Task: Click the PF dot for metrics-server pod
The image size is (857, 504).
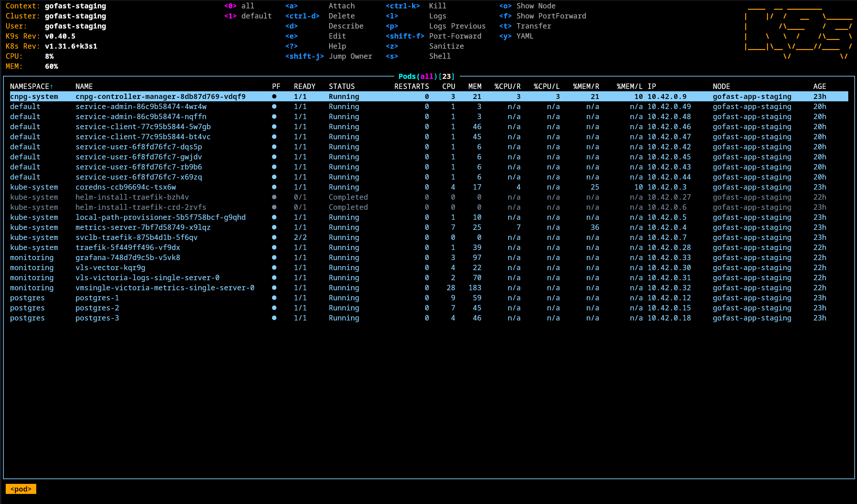Action: pyautogui.click(x=275, y=228)
